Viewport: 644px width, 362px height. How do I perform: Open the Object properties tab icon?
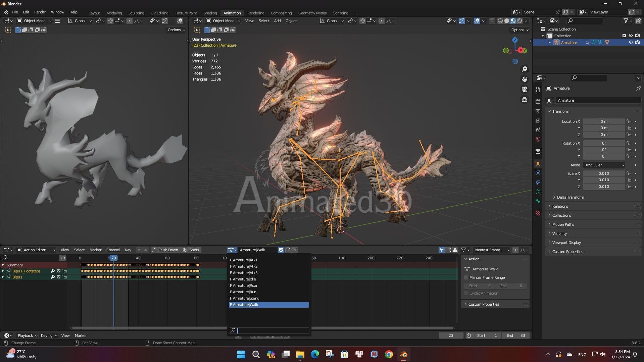pyautogui.click(x=538, y=163)
